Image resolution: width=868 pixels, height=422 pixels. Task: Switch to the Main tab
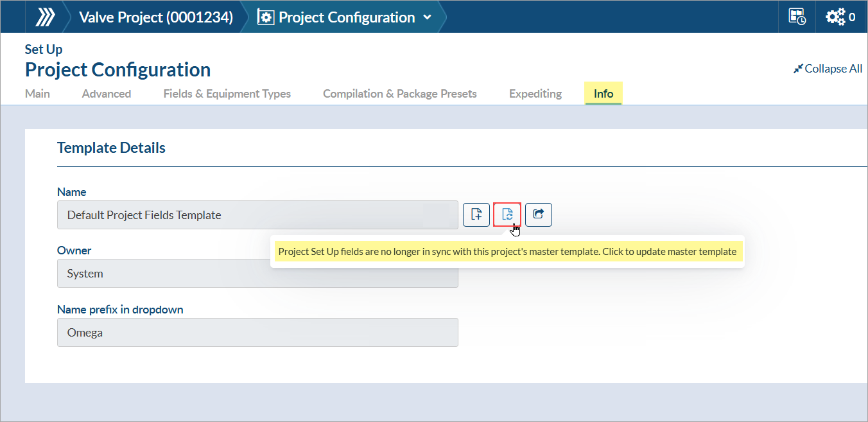tap(37, 94)
